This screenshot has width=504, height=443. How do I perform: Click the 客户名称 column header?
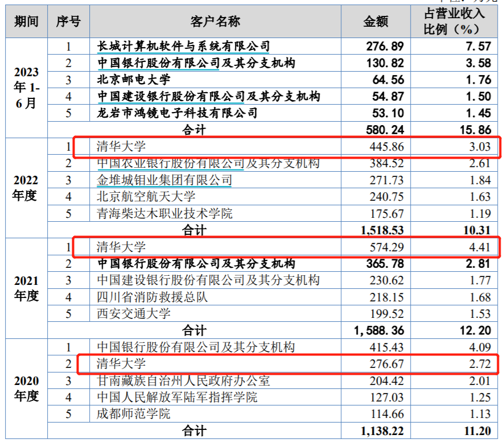(x=215, y=22)
